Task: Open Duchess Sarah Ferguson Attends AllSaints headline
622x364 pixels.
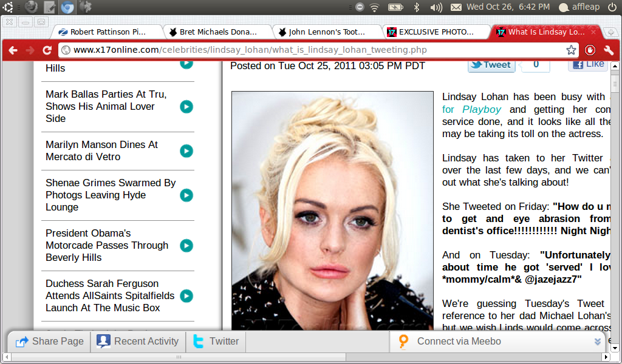Action: (110, 296)
